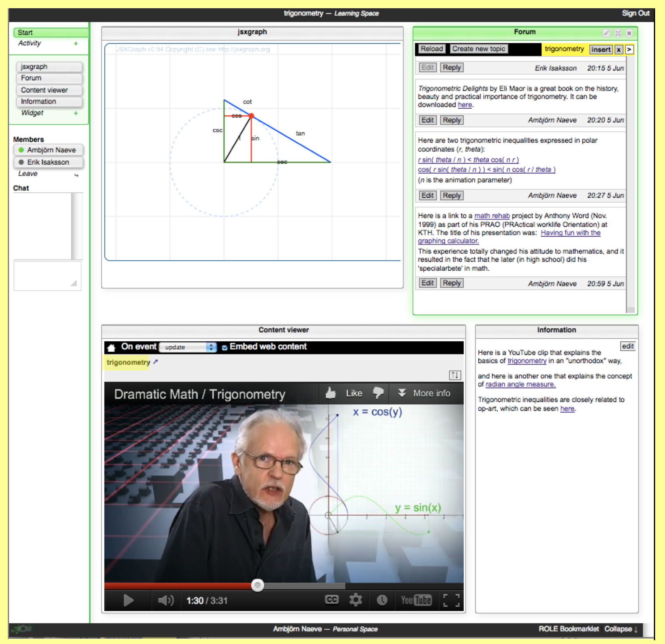Mute the video with speaker icon
Image resolution: width=665 pixels, height=644 pixels.
pyautogui.click(x=166, y=600)
